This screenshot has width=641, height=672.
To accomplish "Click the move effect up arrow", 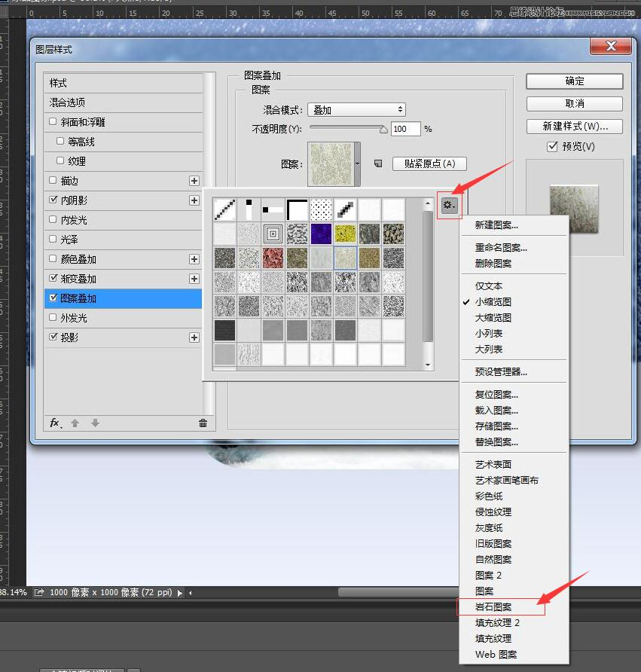I will [75, 423].
